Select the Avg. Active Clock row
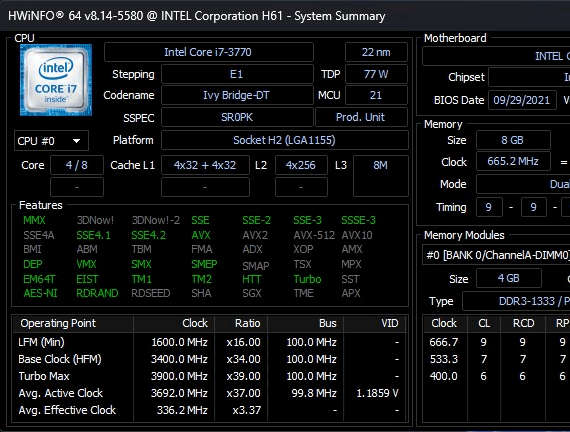This screenshot has height=432, width=570. 209,393
